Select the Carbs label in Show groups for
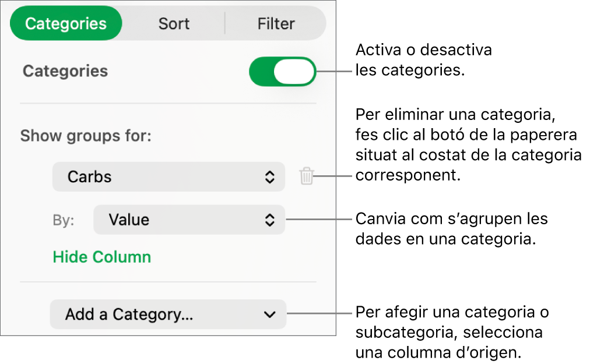590x364 pixels. pyautogui.click(x=87, y=176)
